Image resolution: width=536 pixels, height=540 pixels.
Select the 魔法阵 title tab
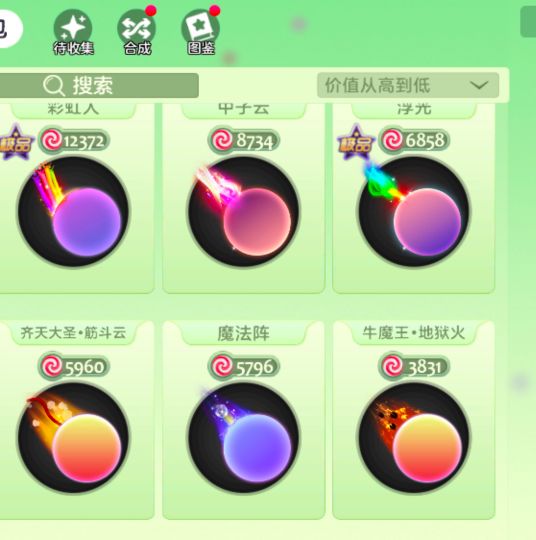pos(244,333)
